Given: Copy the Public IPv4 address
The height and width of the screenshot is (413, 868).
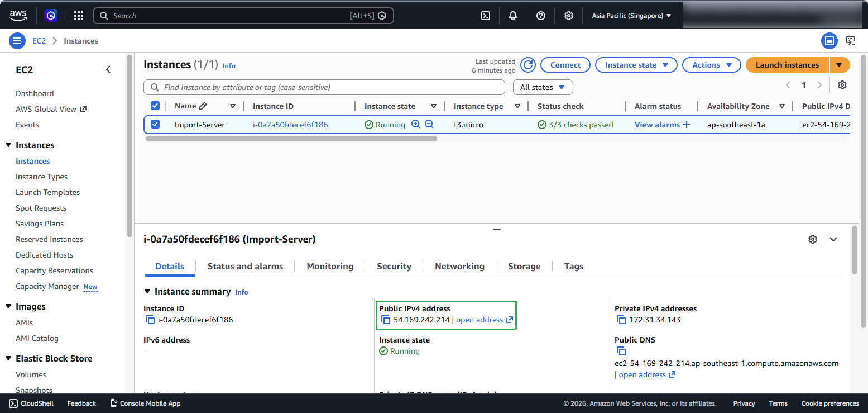Looking at the screenshot, I should pos(386,320).
